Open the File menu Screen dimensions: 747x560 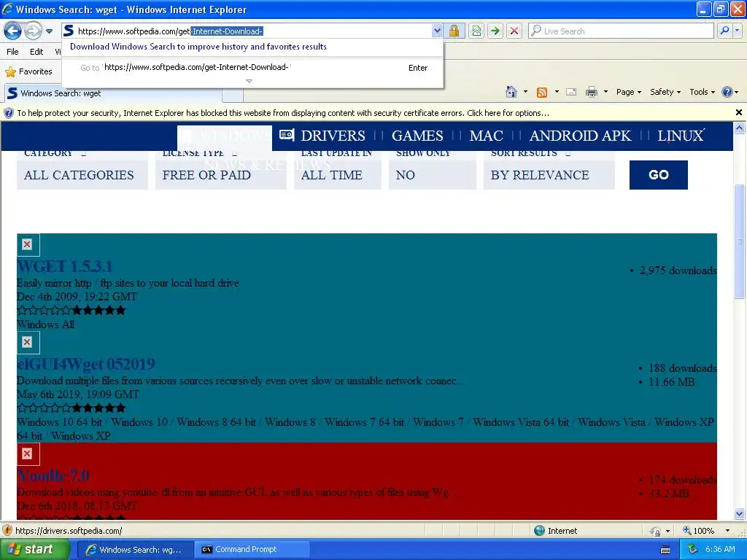13,52
